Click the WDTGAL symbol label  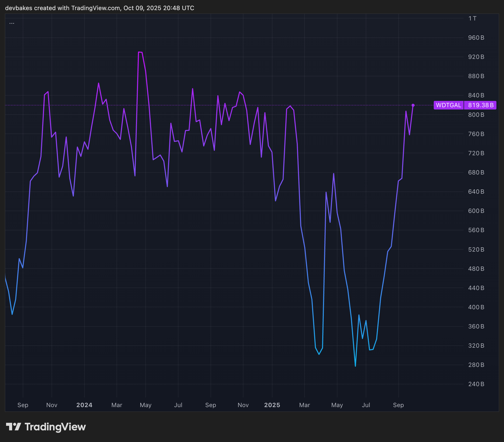coord(448,105)
